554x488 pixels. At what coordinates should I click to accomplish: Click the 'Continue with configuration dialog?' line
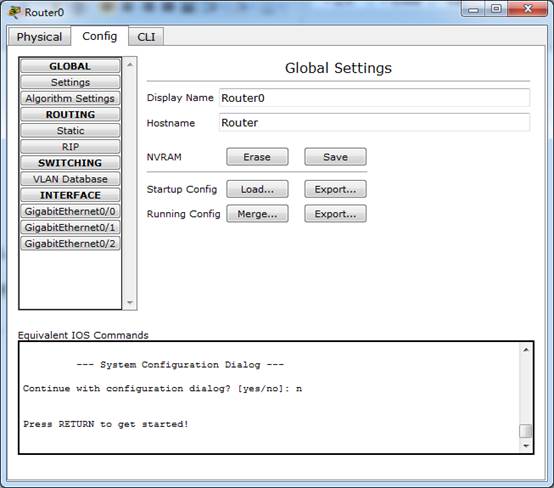point(163,388)
